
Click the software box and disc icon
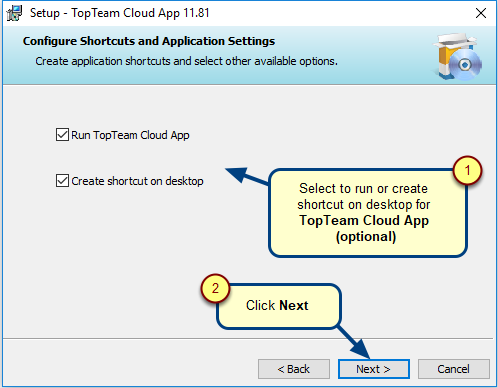pyautogui.click(x=458, y=56)
